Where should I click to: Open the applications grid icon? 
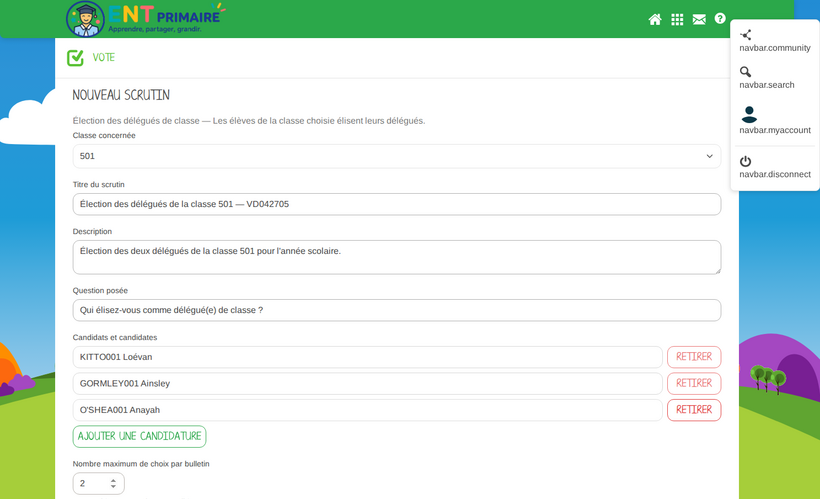[677, 19]
